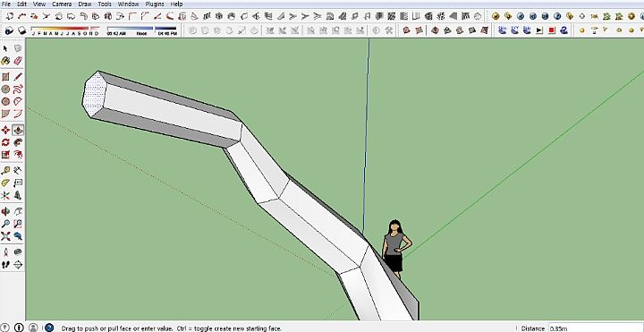Click the active Push/Pull tool
Viewport: 644px width, 332px height.
[18, 131]
